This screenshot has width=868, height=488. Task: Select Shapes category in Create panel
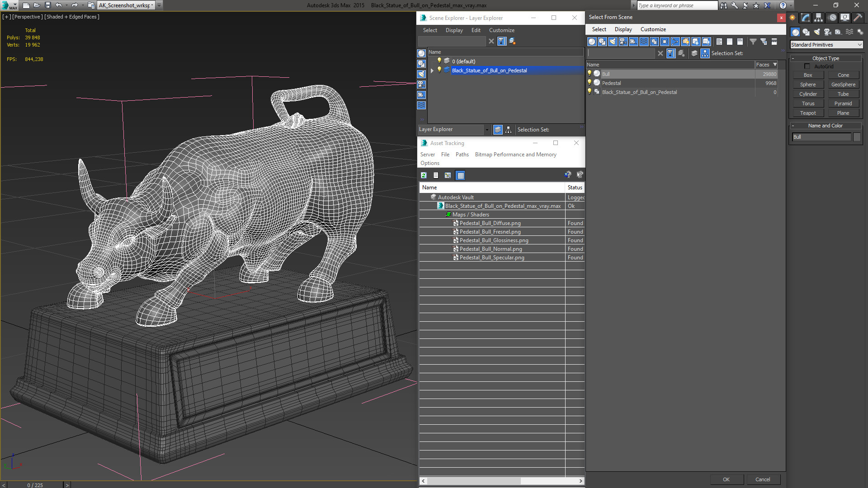[x=806, y=32]
